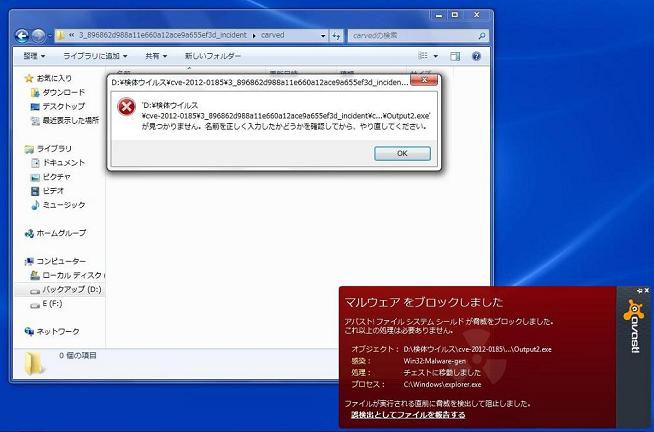
Task: Open the address bar history dropdown
Action: [323, 36]
